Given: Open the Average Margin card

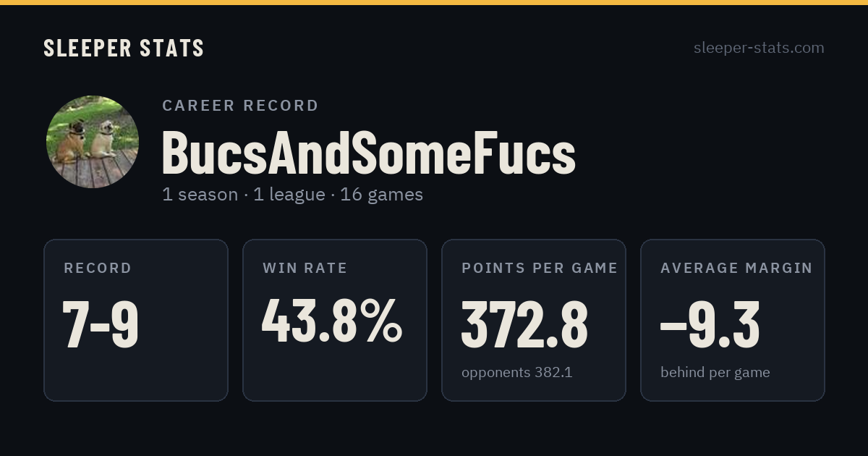Looking at the screenshot, I should click(x=733, y=320).
